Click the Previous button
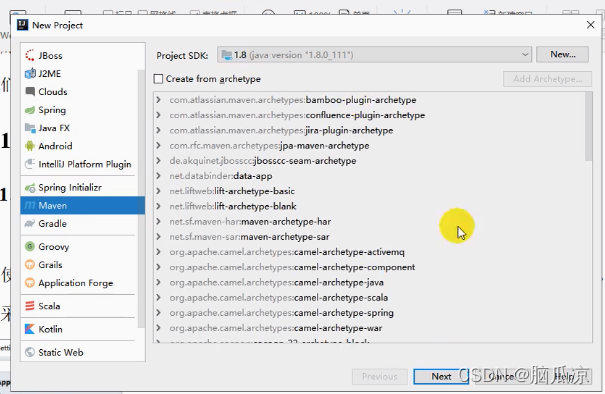The image size is (605, 394). (x=380, y=376)
